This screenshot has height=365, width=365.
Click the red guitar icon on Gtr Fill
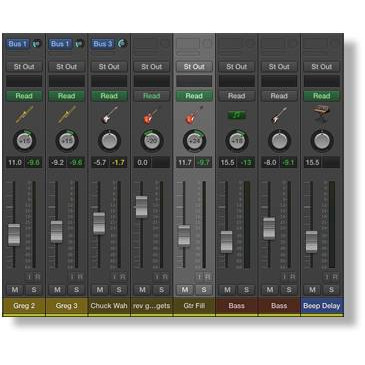pyautogui.click(x=194, y=115)
